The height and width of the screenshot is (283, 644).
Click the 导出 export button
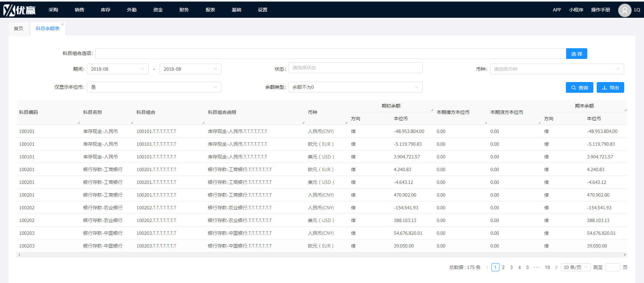[610, 87]
